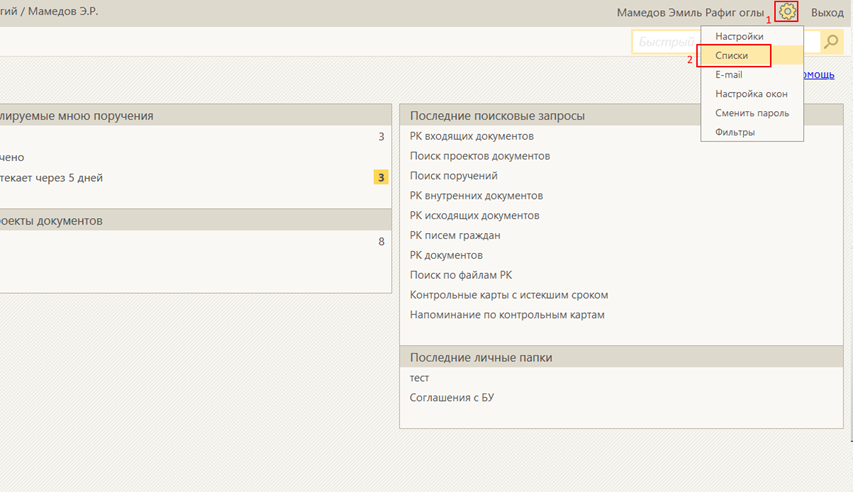Viewport: 853px width, 492px height.
Task: Open Поиск проектов документов query
Action: pyautogui.click(x=479, y=156)
